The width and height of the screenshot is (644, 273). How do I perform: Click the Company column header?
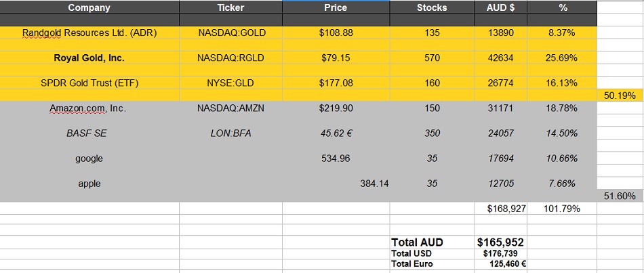tap(89, 8)
